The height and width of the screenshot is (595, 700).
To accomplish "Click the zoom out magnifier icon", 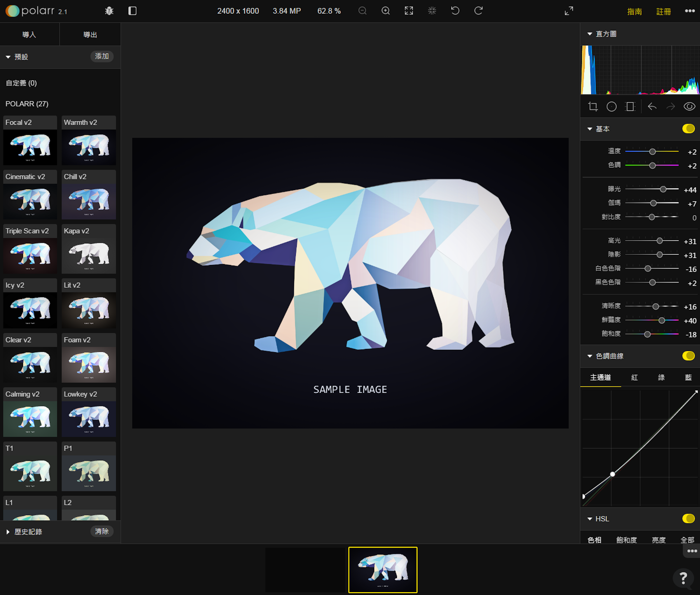I will [x=363, y=11].
